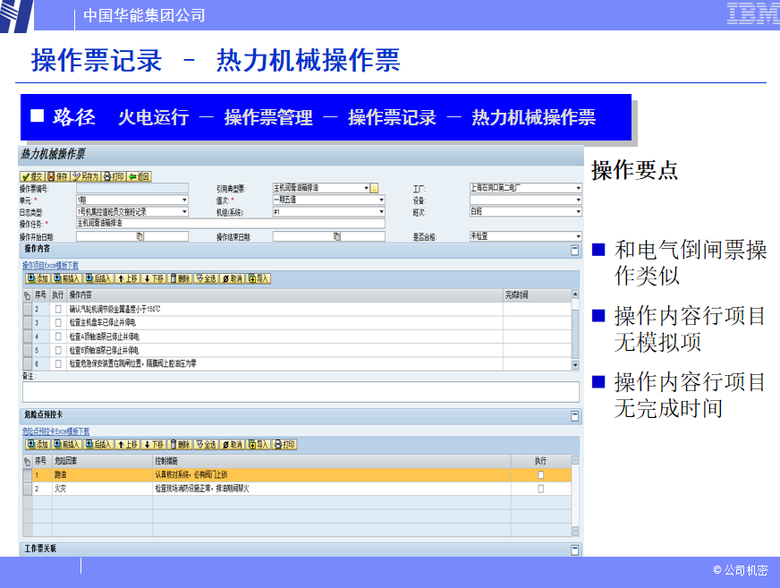780x588 pixels.
Task: Click 添加 (Add) in 操作内容 toolbar
Action: (x=38, y=278)
